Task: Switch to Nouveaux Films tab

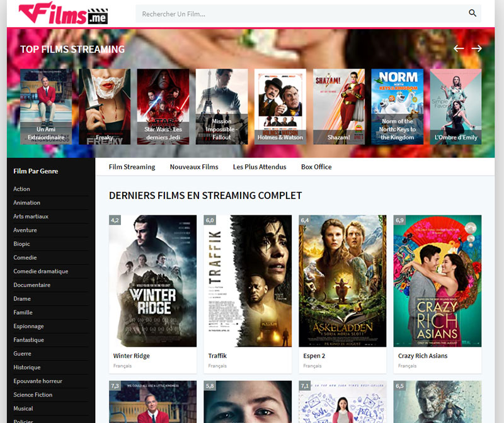Action: point(194,167)
